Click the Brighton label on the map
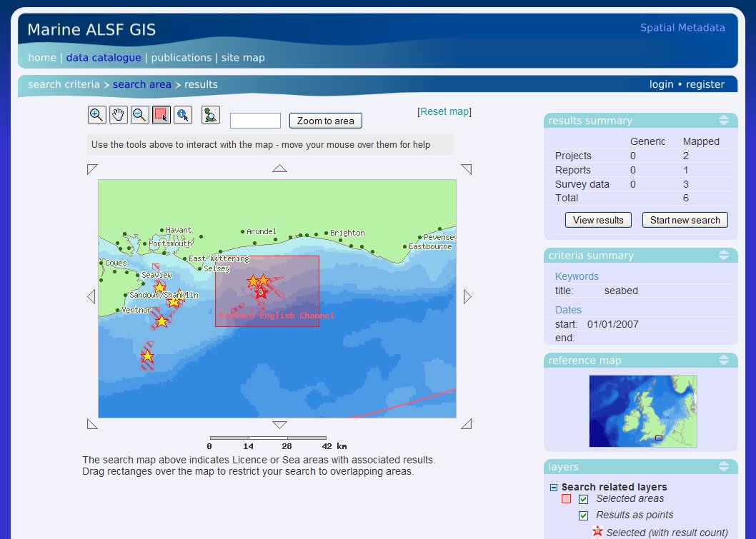The height and width of the screenshot is (539, 756). pyautogui.click(x=347, y=233)
